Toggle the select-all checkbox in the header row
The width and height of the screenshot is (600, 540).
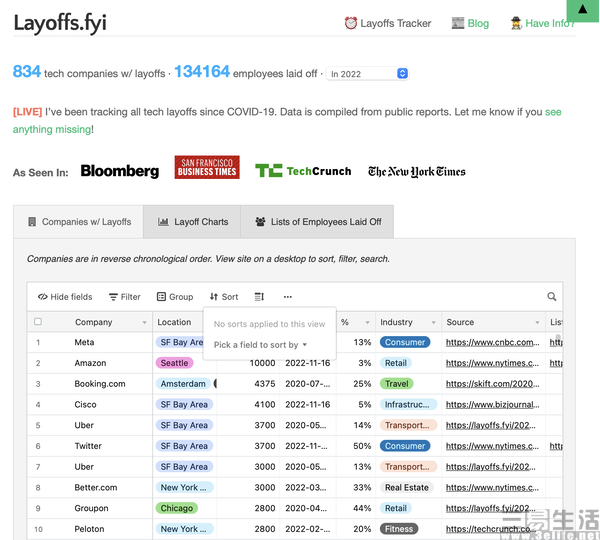coord(38,321)
